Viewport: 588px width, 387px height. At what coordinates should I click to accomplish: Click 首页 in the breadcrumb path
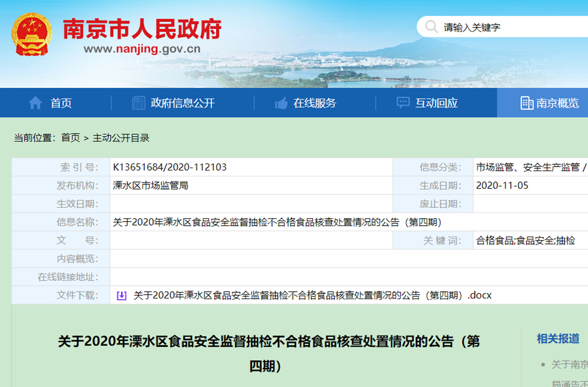point(71,138)
